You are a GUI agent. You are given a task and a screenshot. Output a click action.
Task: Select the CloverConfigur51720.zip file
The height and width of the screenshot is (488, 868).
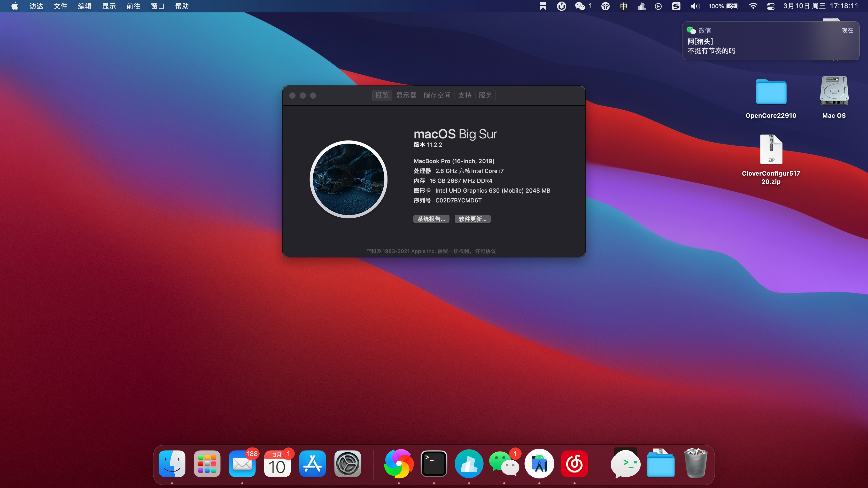[771, 160]
